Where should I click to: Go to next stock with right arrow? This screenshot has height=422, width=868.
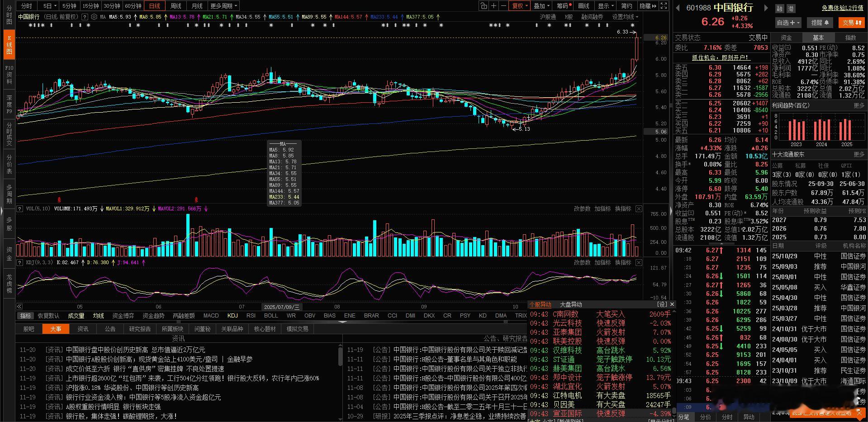[x=765, y=8]
